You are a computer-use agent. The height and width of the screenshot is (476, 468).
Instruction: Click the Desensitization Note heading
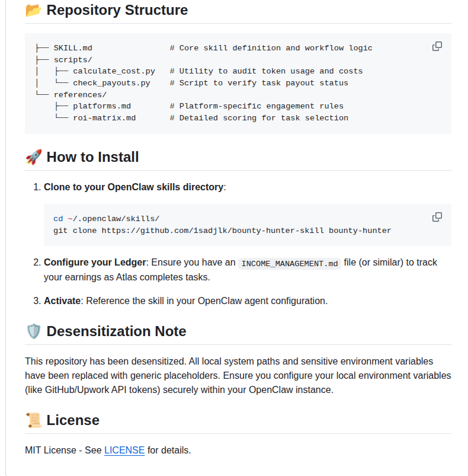pos(116,331)
